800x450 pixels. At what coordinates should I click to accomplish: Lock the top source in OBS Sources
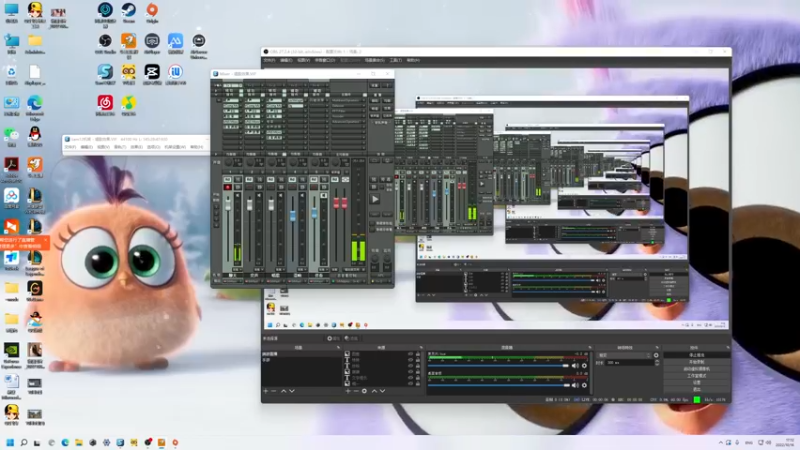(418, 354)
